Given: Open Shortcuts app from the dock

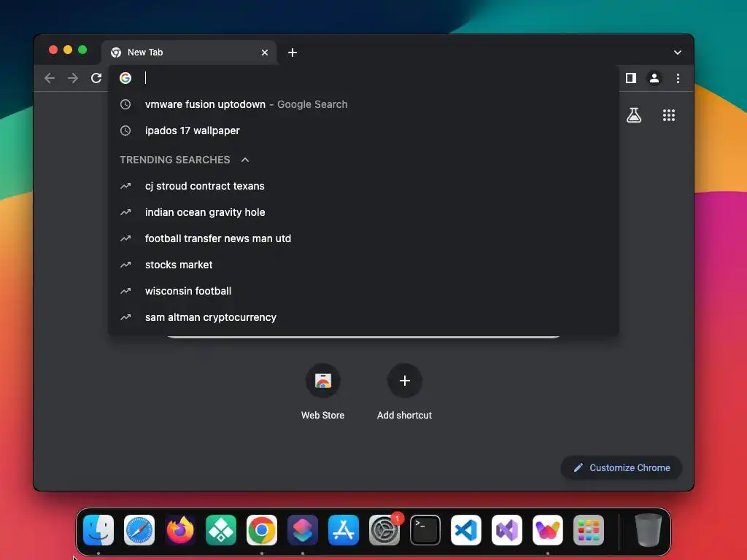Looking at the screenshot, I should 303,530.
